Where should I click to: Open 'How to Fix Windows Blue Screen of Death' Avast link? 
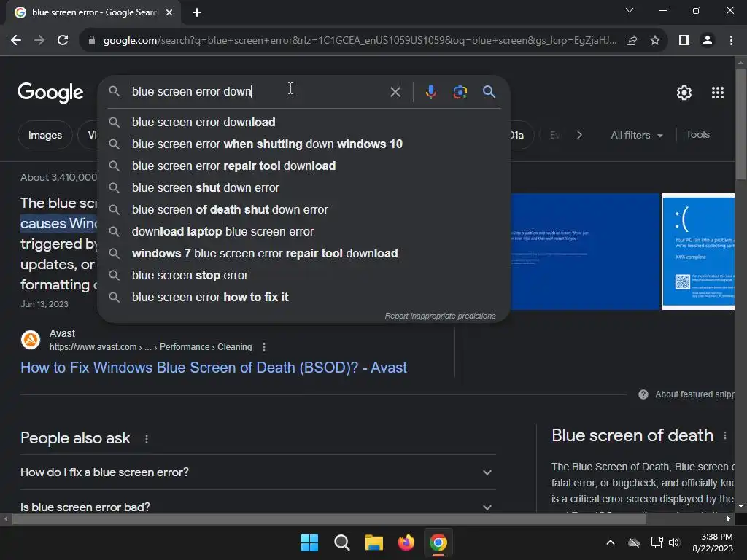[214, 367]
